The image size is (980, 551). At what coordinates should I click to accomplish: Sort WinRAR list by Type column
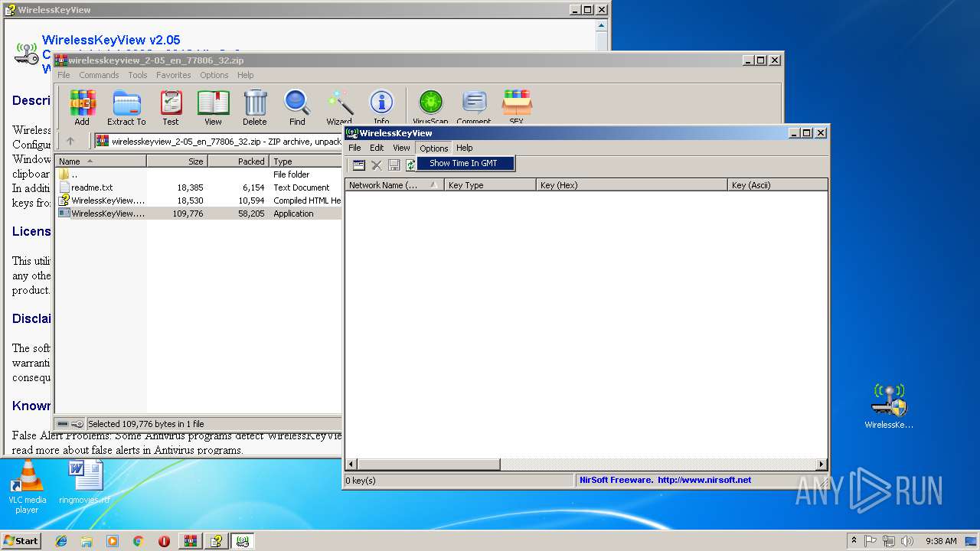305,161
